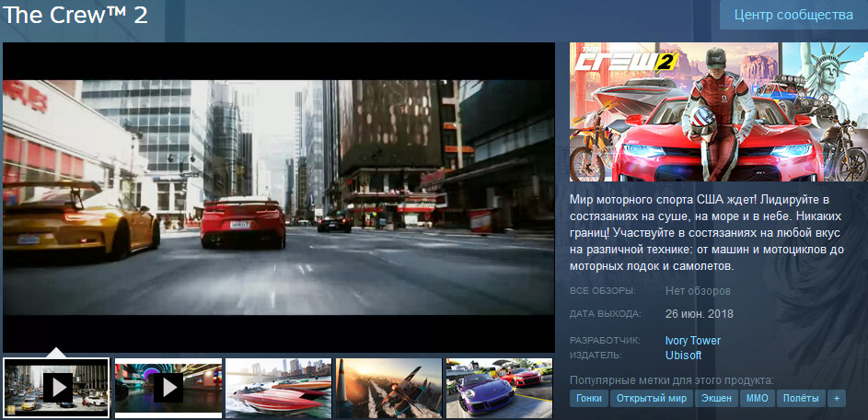Image resolution: width=868 pixels, height=420 pixels.
Task: Click the Нет обзоров reviews text
Action: click(x=698, y=291)
